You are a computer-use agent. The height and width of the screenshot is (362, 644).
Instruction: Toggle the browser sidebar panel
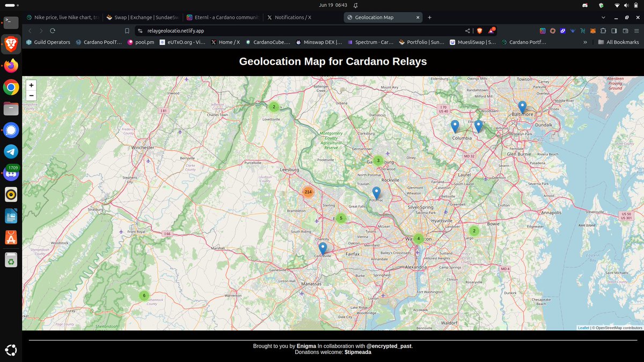(x=614, y=31)
